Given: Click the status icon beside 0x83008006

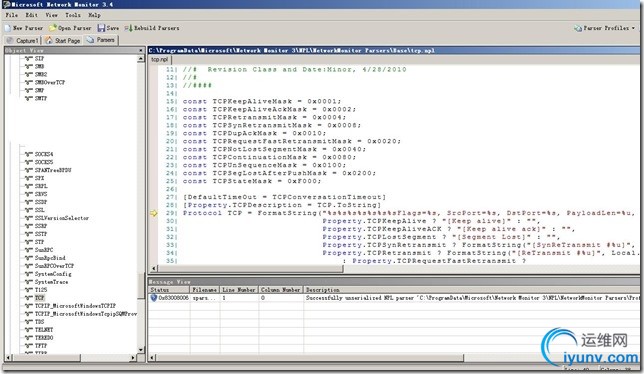Looking at the screenshot, I should (x=154, y=298).
